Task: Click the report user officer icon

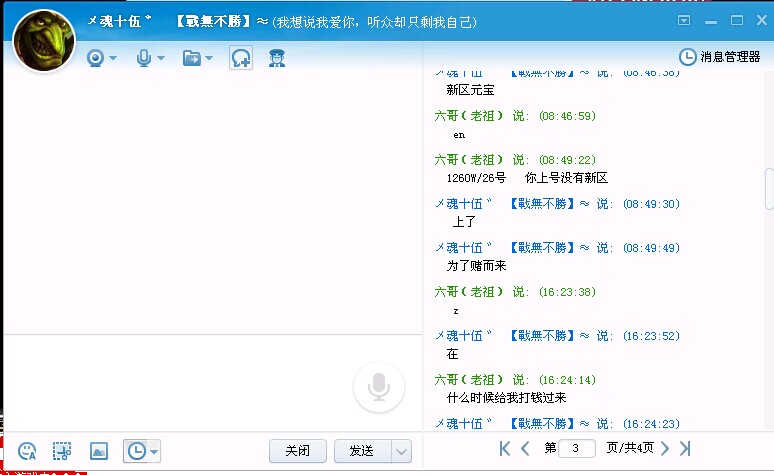Action: click(x=277, y=58)
